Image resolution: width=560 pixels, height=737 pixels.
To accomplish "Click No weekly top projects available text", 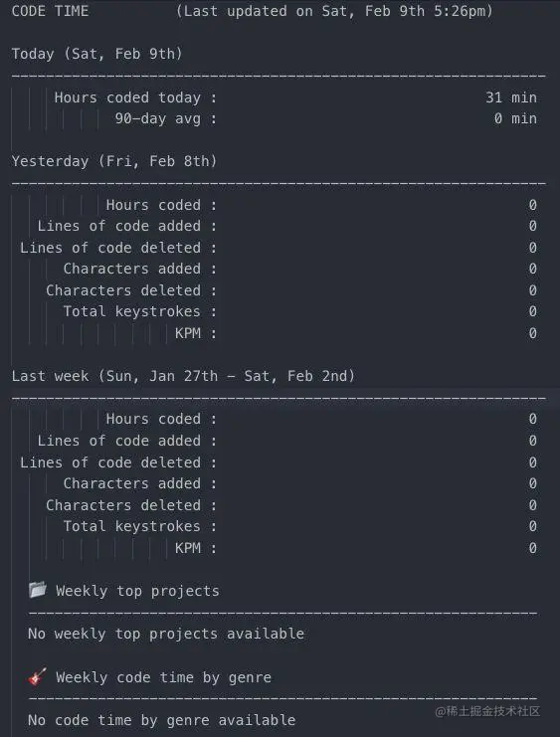I will (166, 635).
